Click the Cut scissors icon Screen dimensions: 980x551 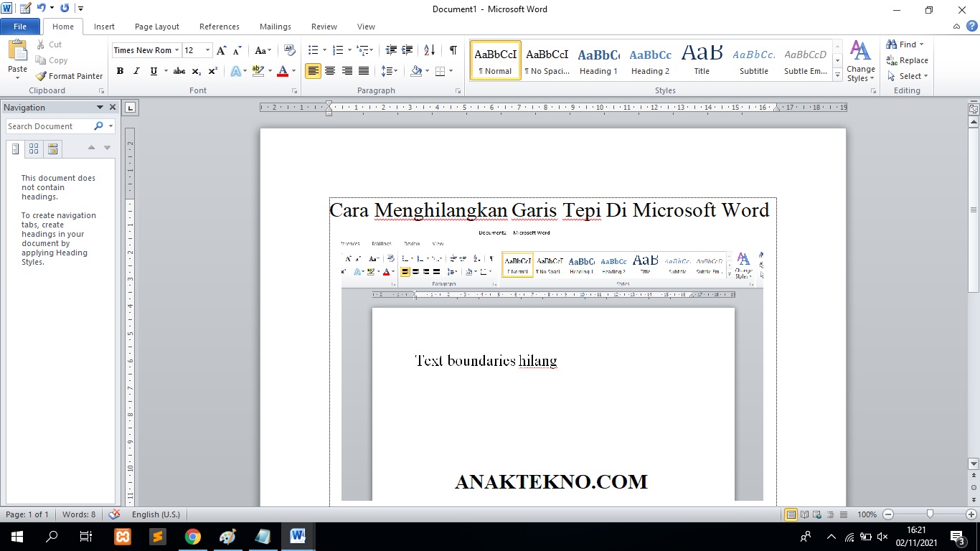point(40,44)
